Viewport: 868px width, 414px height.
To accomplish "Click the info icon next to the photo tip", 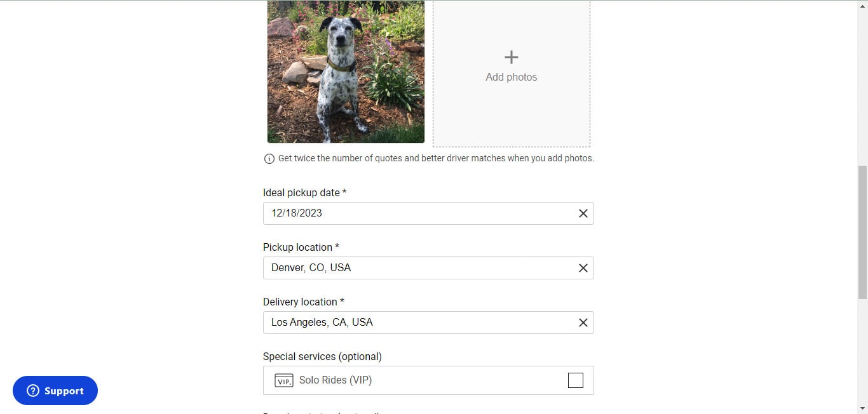I will click(x=269, y=158).
